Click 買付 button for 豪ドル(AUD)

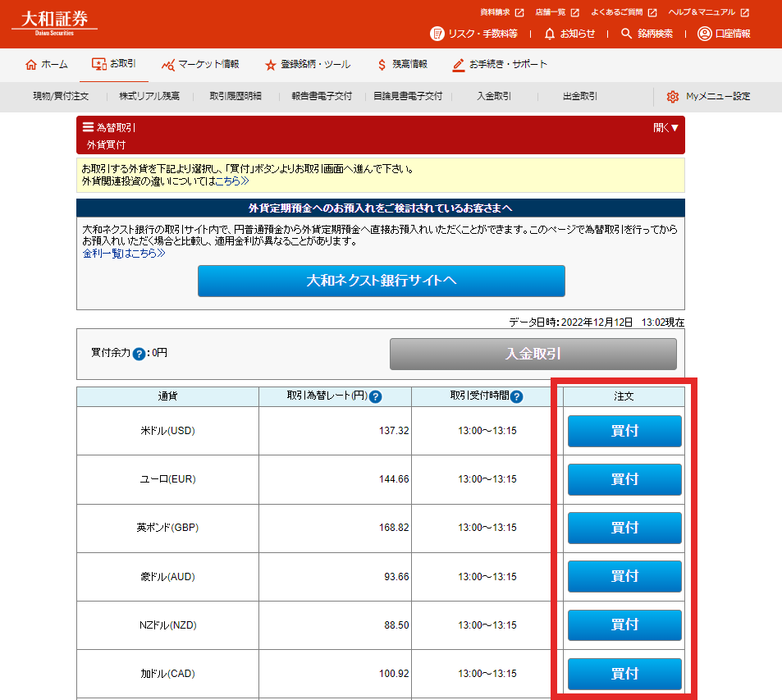coord(624,576)
